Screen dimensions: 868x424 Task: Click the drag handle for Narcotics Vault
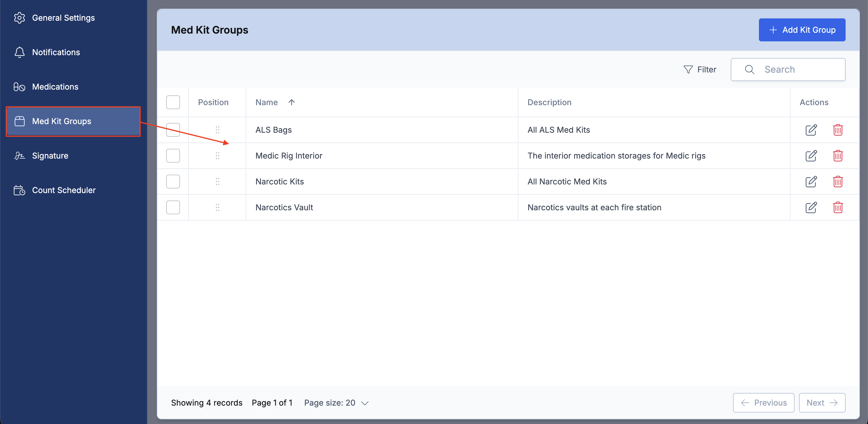coord(217,207)
